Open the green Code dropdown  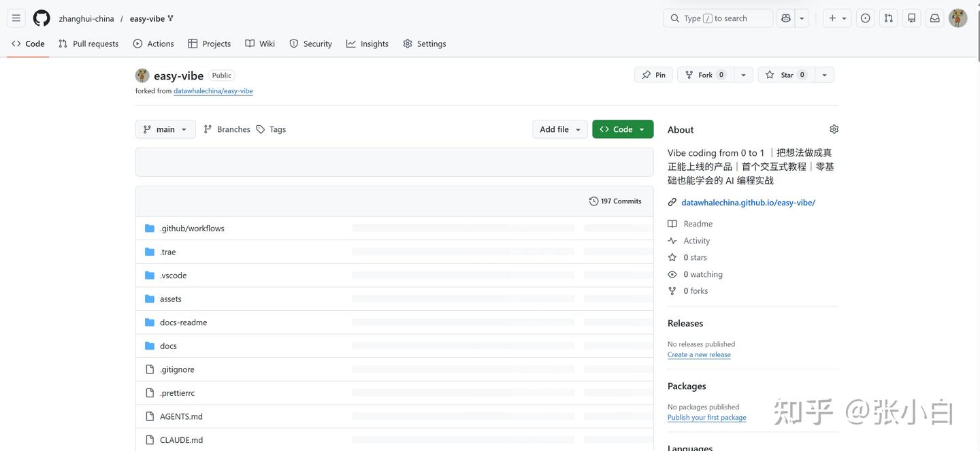coord(622,129)
